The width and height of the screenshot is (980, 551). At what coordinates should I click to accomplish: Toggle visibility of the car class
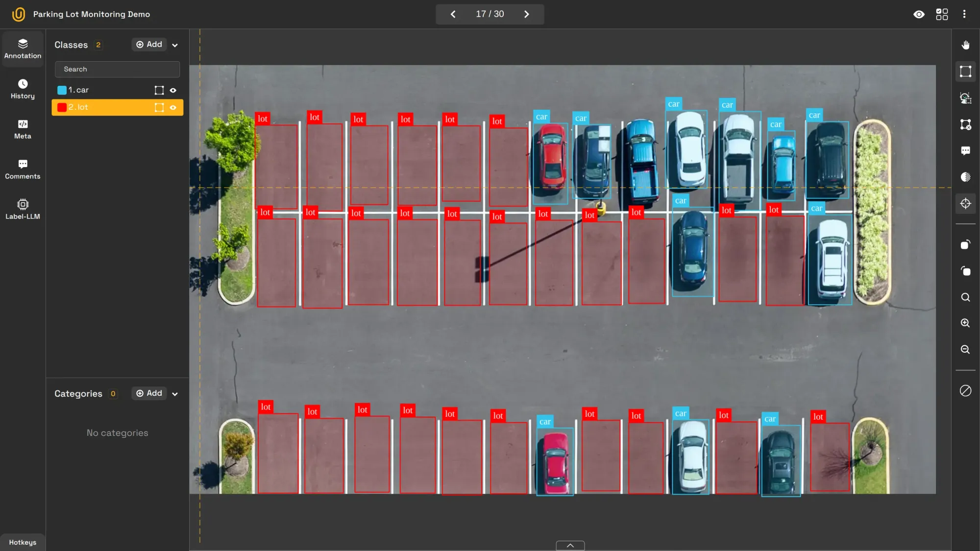[x=173, y=90]
